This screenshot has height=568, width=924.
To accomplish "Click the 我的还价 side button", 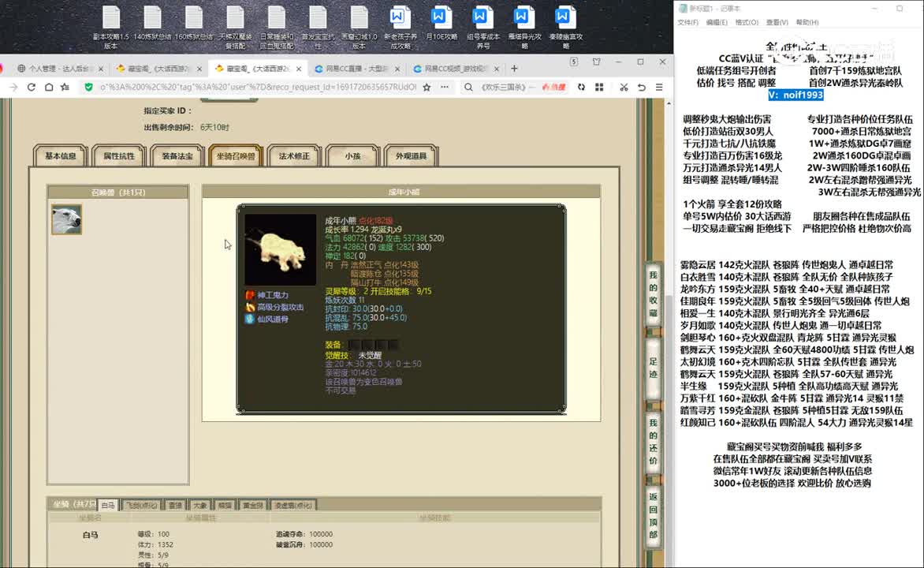I will pos(653,441).
